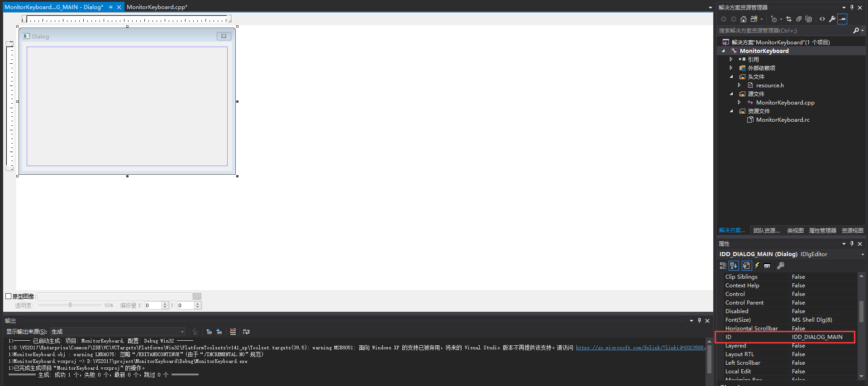Image resolution: width=868 pixels, height=386 pixels.
Task: Click the offset Y input field
Action: [186, 305]
